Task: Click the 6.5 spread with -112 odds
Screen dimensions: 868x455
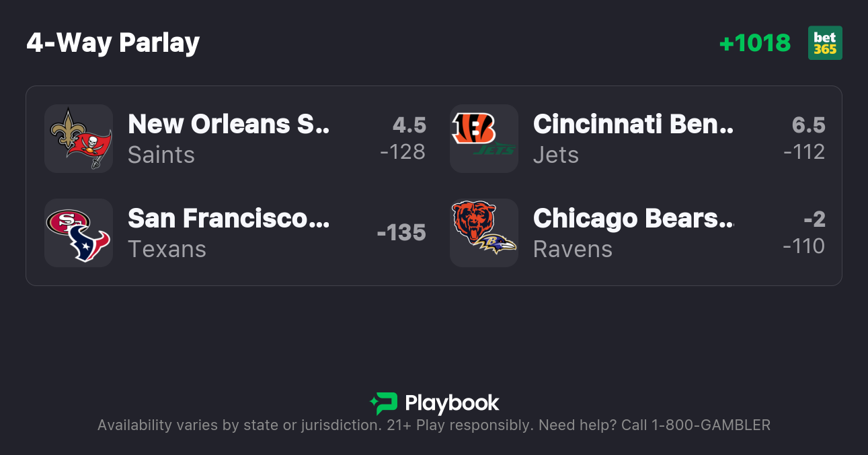Action: (805, 139)
